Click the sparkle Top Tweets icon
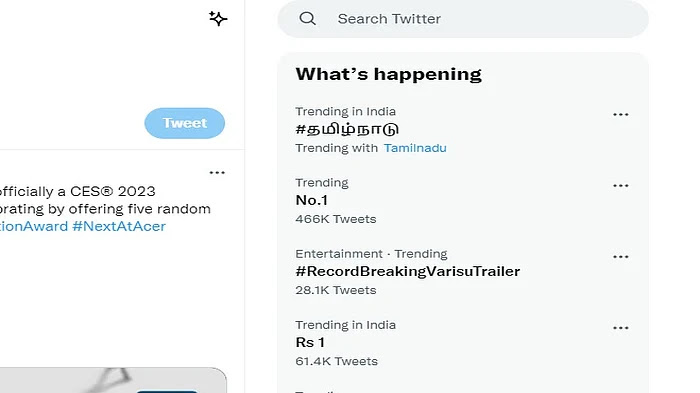 coord(218,18)
